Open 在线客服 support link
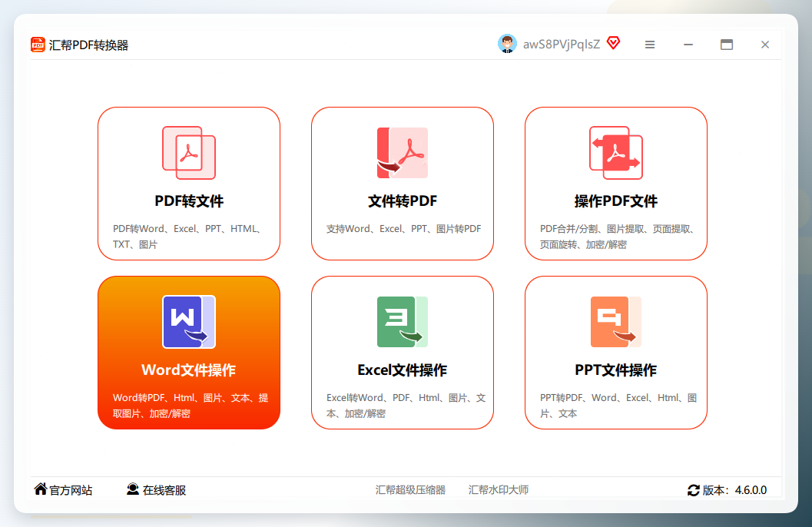The image size is (812, 527). click(164, 490)
